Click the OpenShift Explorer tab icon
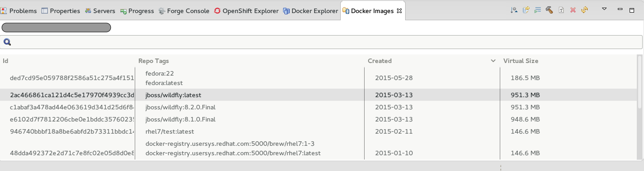This screenshot has width=644, height=171. [217, 11]
